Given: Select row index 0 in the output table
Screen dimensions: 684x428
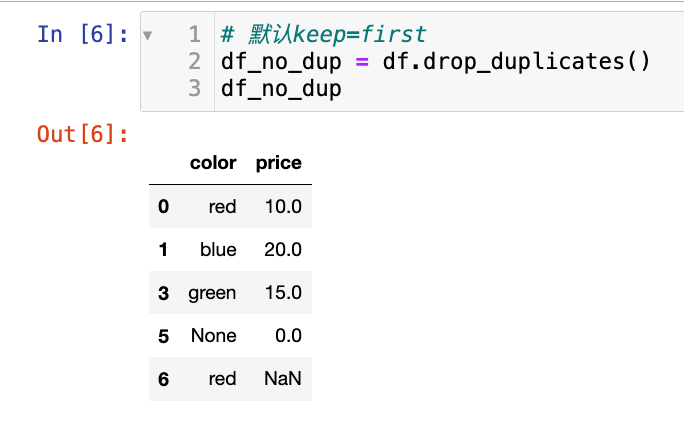Looking at the screenshot, I should (164, 207).
